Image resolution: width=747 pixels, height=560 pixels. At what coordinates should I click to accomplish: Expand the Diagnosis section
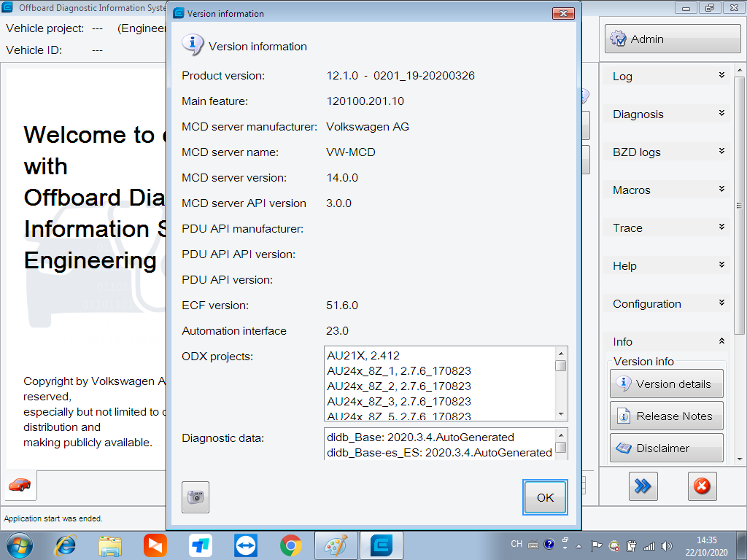667,114
